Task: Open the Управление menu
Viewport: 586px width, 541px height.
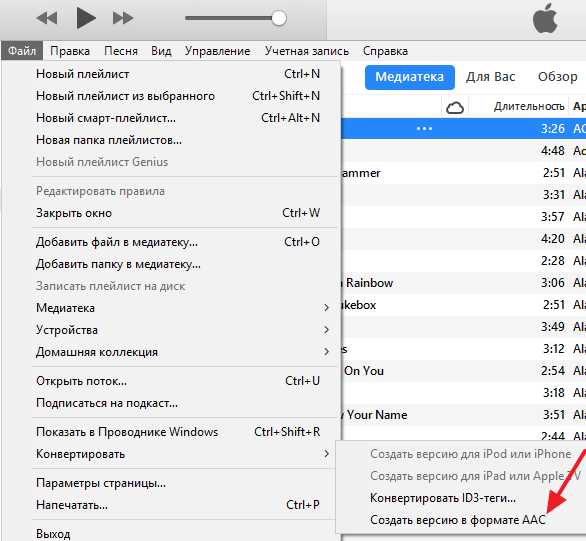Action: pyautogui.click(x=217, y=51)
